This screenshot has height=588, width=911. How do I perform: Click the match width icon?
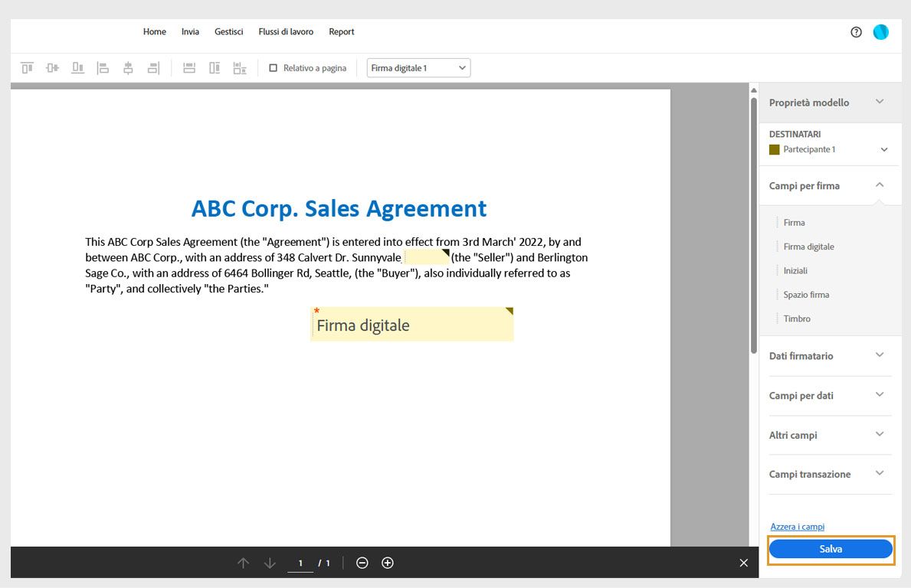tap(189, 68)
